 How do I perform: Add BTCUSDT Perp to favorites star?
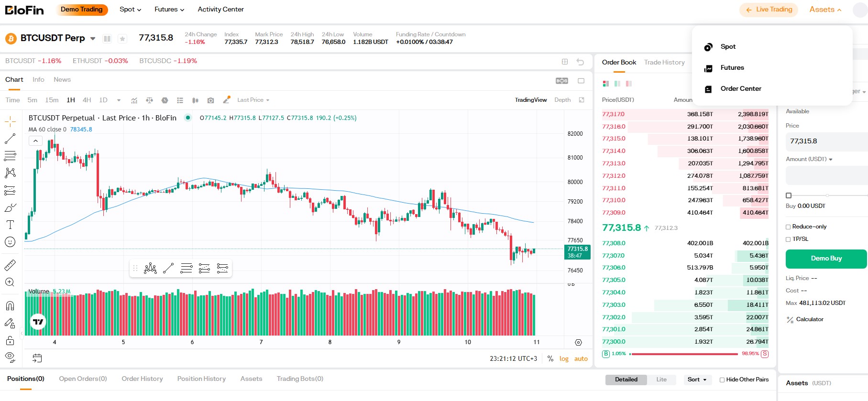click(x=122, y=39)
